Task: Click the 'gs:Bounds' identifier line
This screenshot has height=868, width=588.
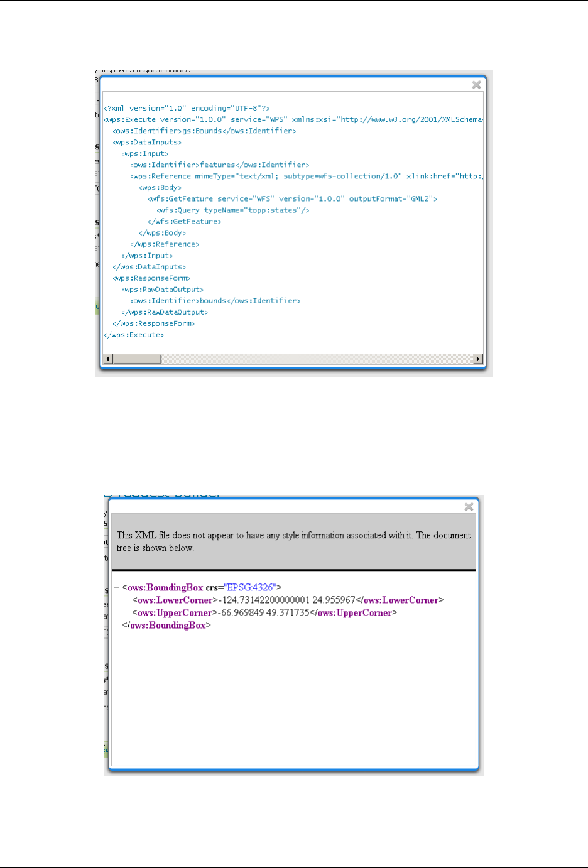Action: (x=204, y=131)
